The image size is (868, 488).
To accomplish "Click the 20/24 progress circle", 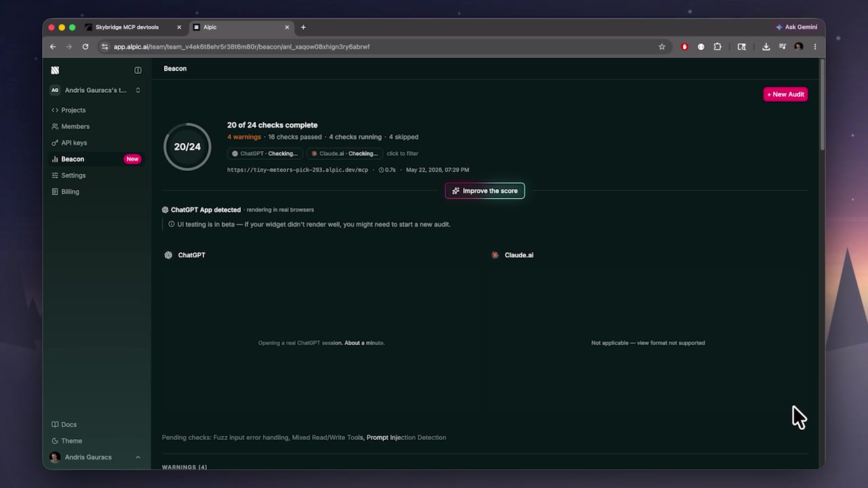I will click(187, 146).
